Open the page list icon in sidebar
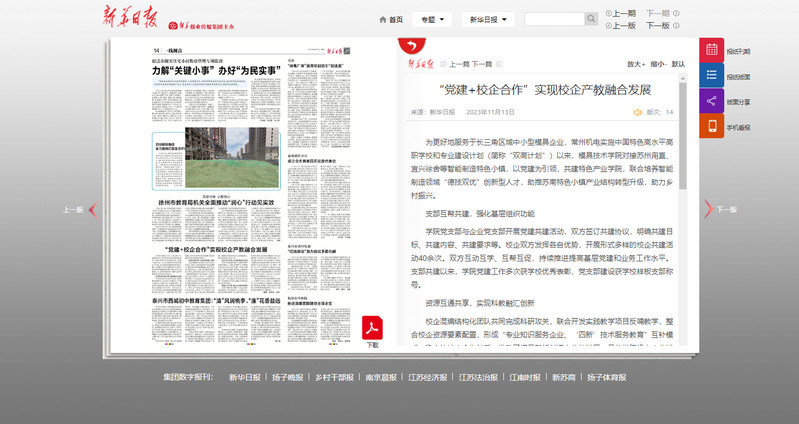Image resolution: width=799 pixels, height=424 pixels. 712,75
